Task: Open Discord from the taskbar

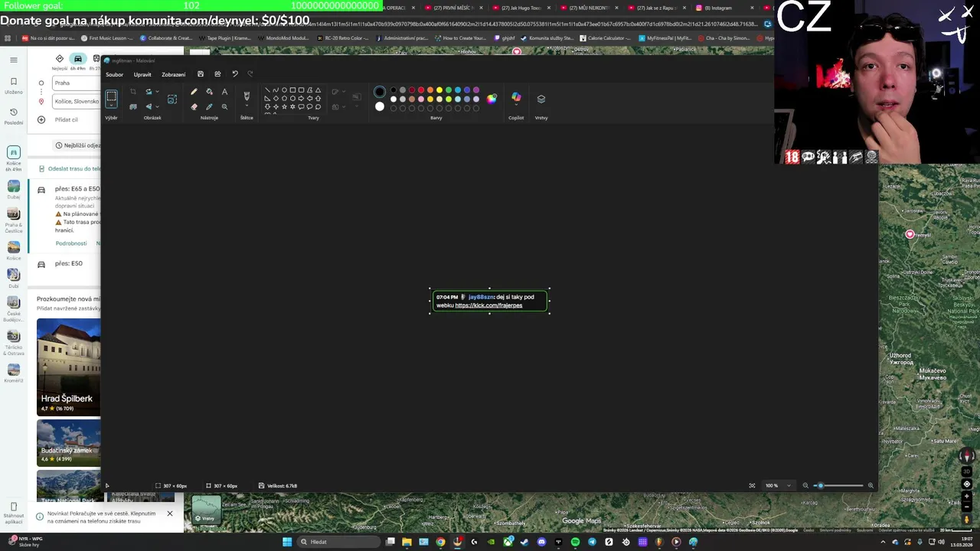Action: pyautogui.click(x=541, y=542)
